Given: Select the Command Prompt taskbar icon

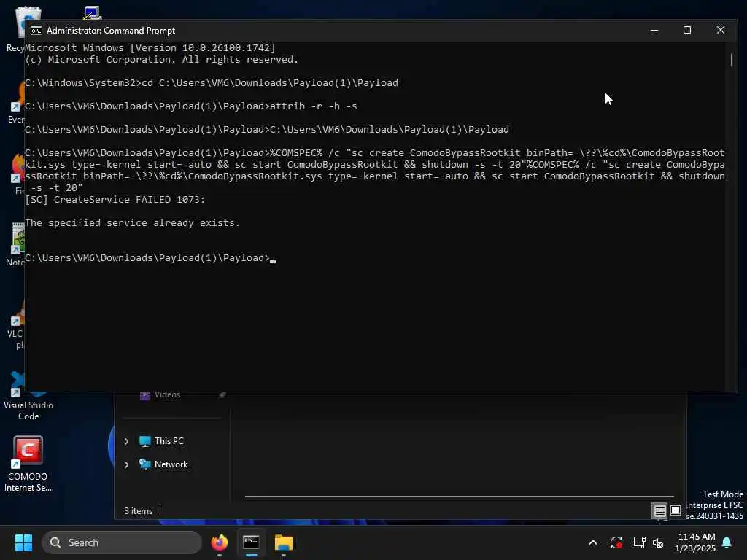Looking at the screenshot, I should pyautogui.click(x=251, y=542).
